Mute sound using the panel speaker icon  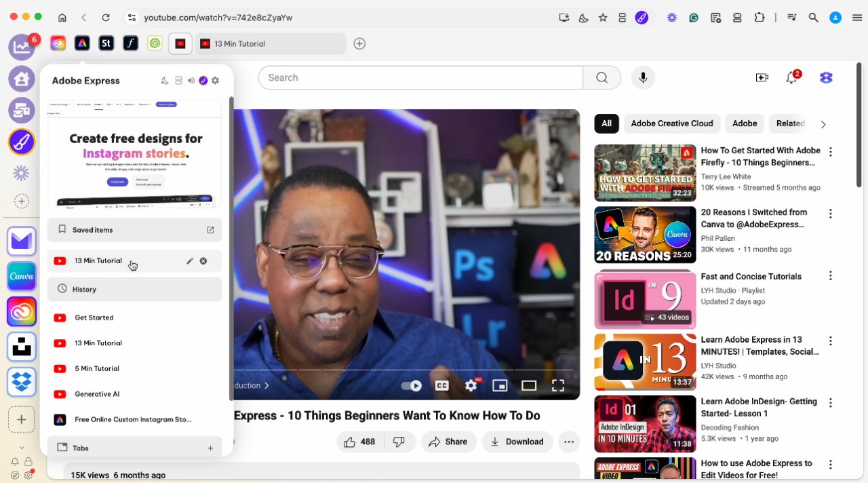click(x=191, y=81)
